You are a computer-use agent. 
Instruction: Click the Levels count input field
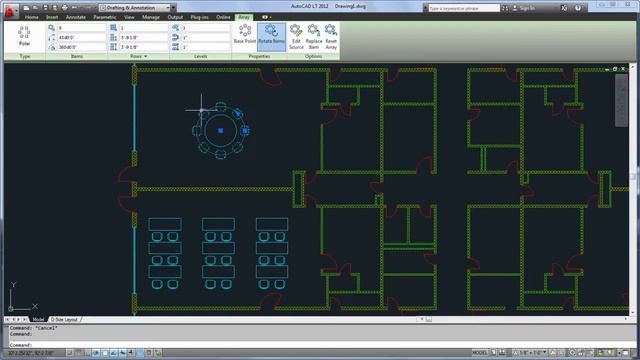(x=205, y=28)
